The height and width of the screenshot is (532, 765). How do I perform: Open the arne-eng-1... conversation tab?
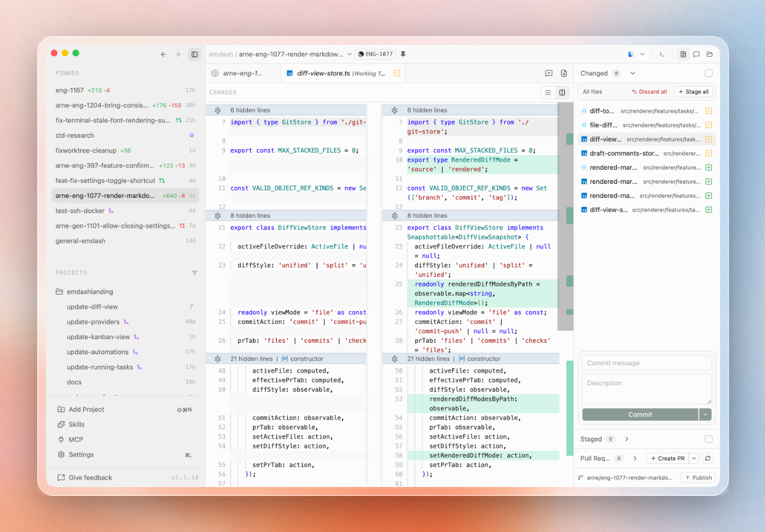[x=242, y=73]
